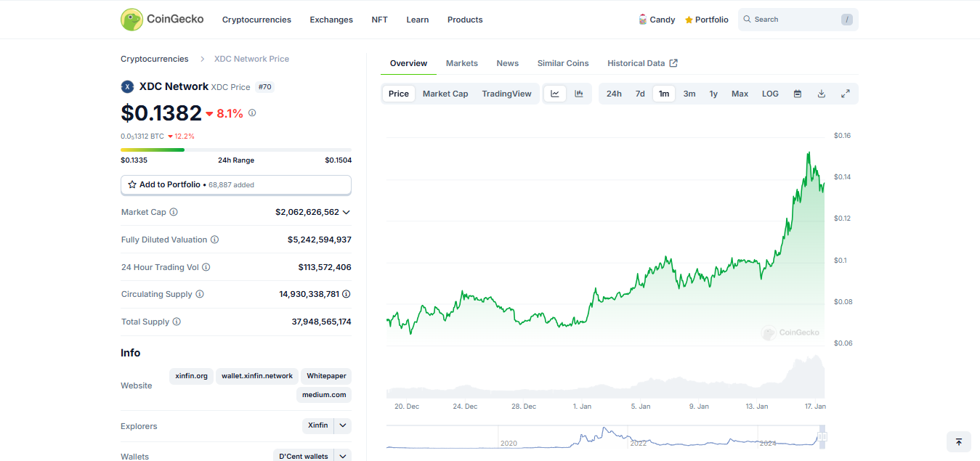Screen dimensions: 980x461
Task: Select the Max time range
Action: pyautogui.click(x=740, y=94)
